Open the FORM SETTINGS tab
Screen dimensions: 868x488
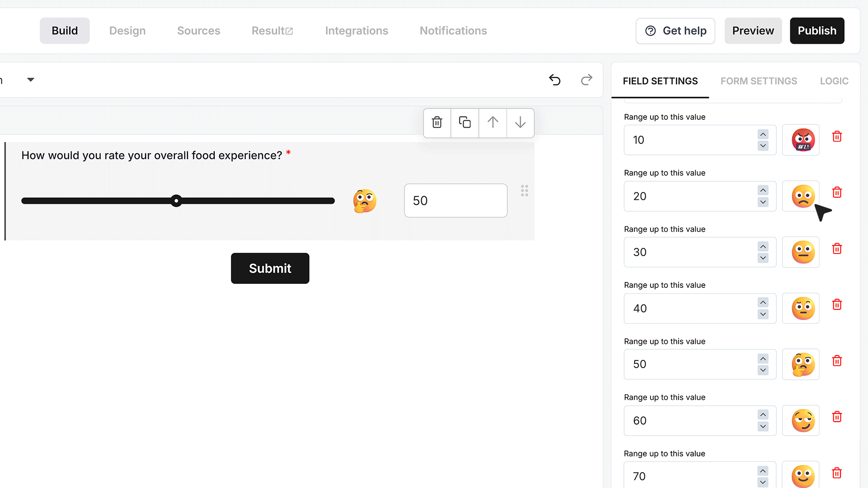point(759,81)
